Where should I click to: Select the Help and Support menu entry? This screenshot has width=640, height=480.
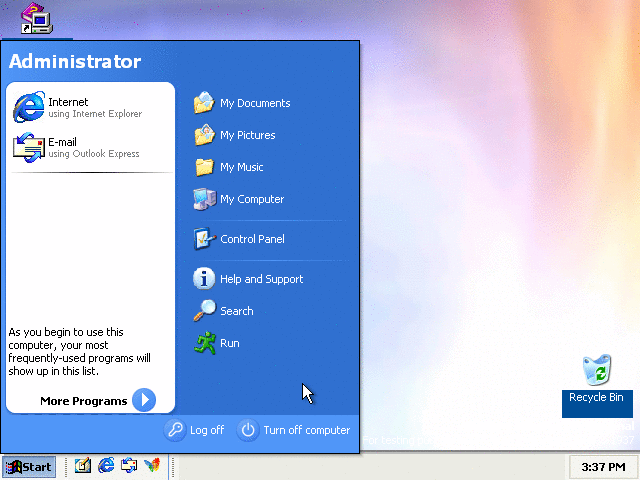point(262,279)
